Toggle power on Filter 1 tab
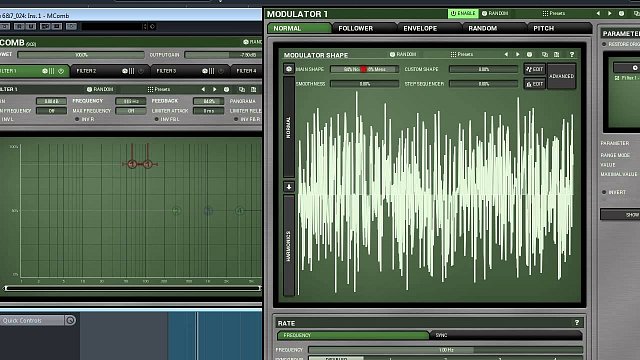The image size is (640, 360). [x=61, y=71]
